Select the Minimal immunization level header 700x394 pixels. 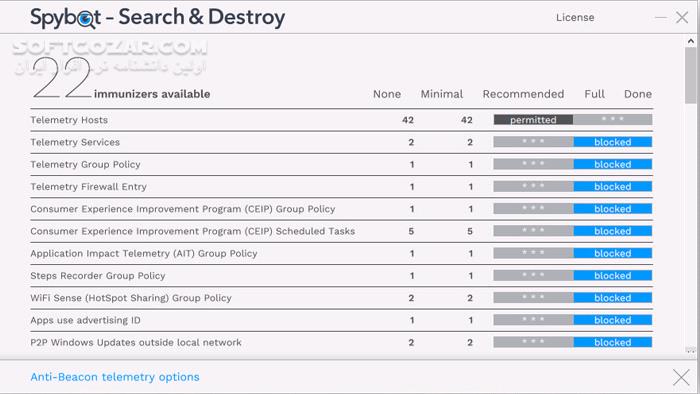(x=442, y=94)
